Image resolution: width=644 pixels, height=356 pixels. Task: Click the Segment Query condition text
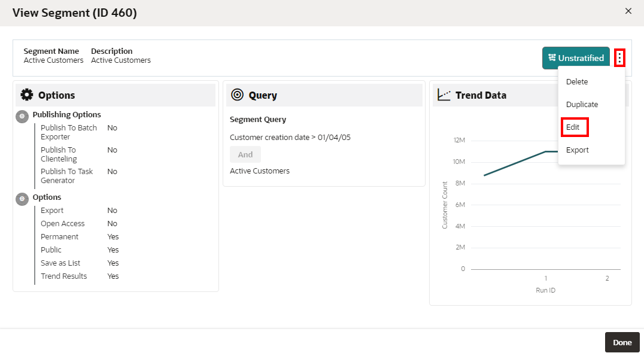(290, 137)
